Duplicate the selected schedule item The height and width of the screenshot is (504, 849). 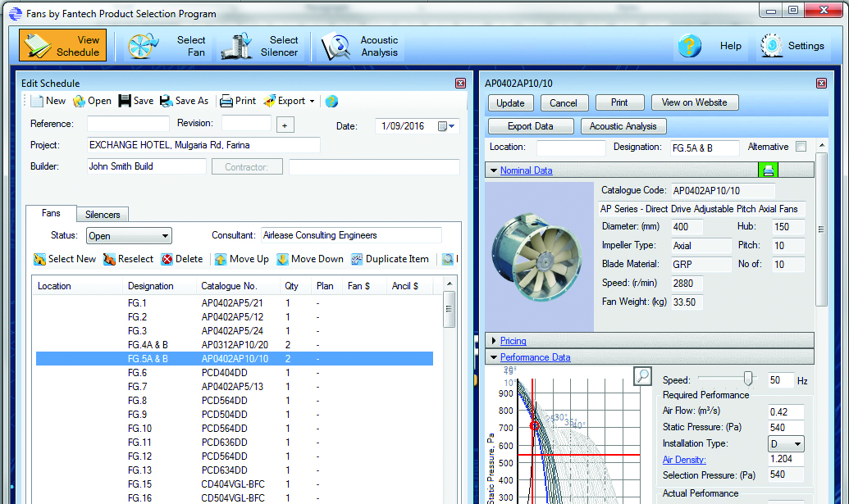tap(390, 259)
